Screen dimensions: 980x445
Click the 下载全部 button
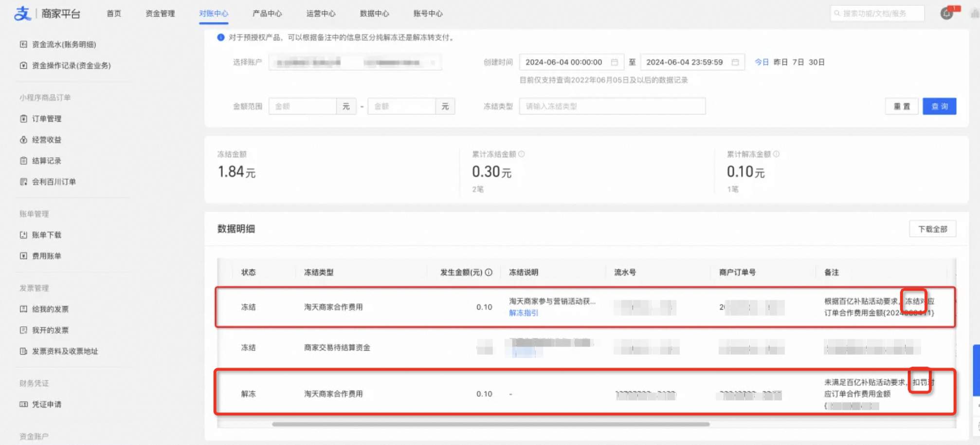(x=932, y=229)
